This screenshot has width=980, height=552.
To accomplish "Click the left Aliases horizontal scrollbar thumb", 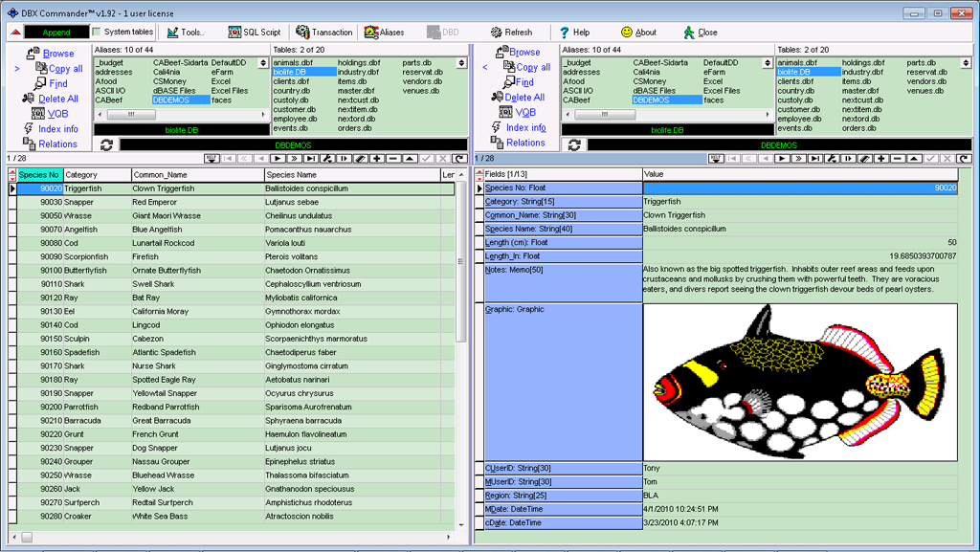I will [131, 115].
